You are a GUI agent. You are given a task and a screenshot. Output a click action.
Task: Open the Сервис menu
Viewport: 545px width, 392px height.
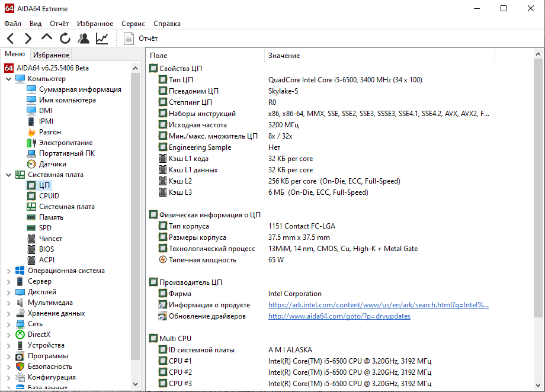point(133,24)
